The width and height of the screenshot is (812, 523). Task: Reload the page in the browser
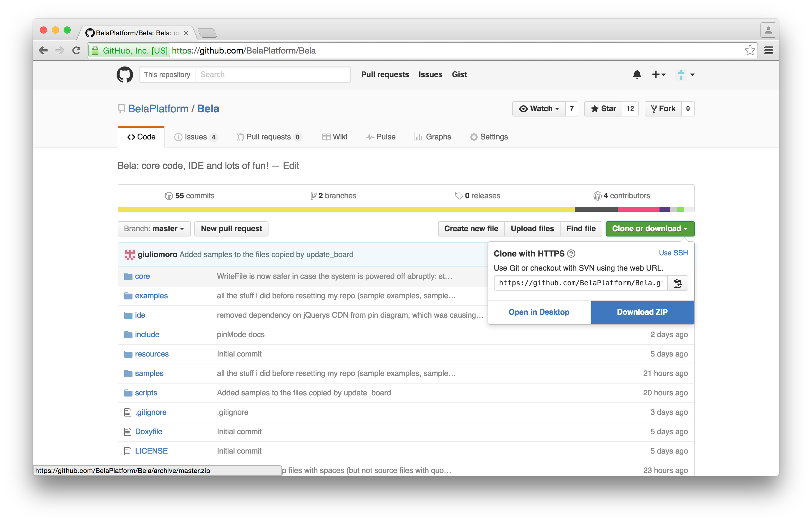[x=77, y=51]
